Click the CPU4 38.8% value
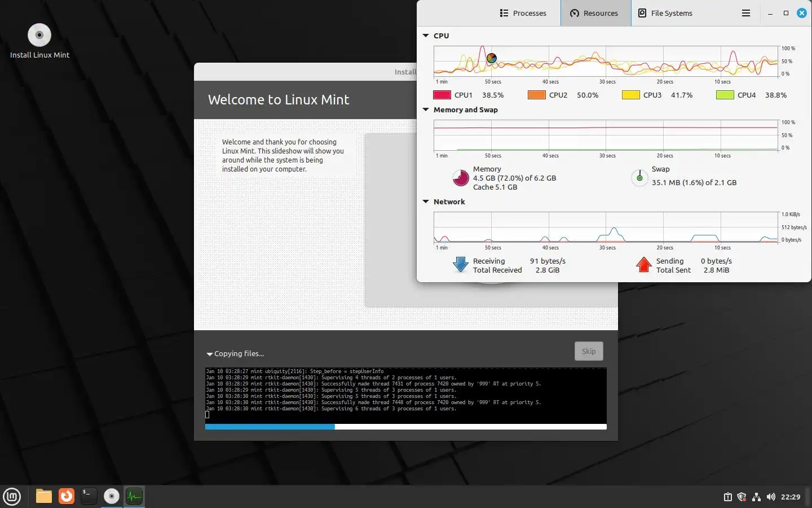The width and height of the screenshot is (812, 508). coord(776,95)
